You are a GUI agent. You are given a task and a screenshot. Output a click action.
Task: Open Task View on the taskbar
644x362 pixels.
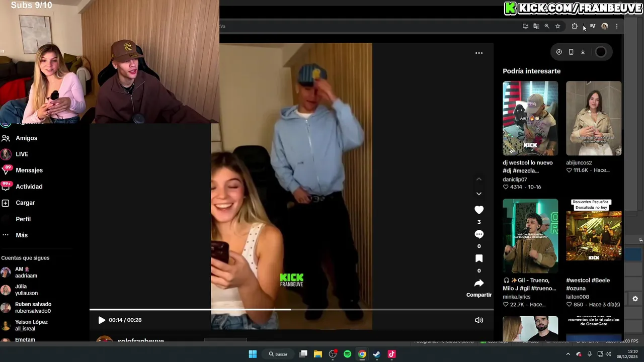[303, 354]
